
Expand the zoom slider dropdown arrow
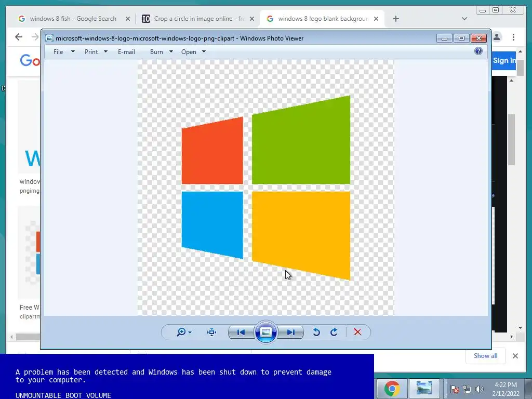[x=190, y=332]
